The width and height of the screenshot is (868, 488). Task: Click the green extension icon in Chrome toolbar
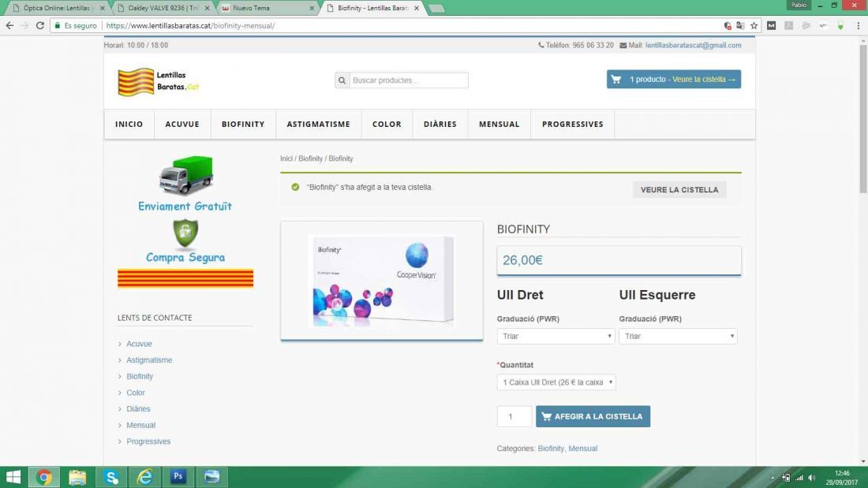click(x=840, y=25)
